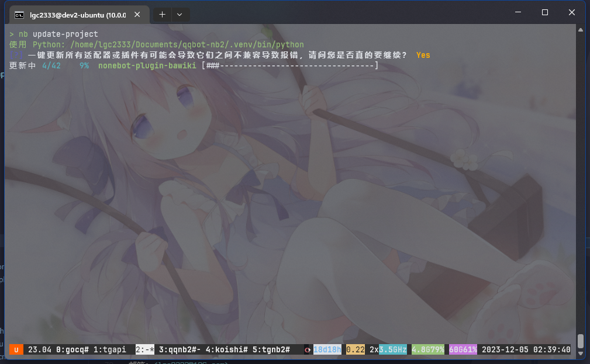This screenshot has height=364, width=590.
Task: Select tmux window 4:koishi#
Action: [x=226, y=350]
